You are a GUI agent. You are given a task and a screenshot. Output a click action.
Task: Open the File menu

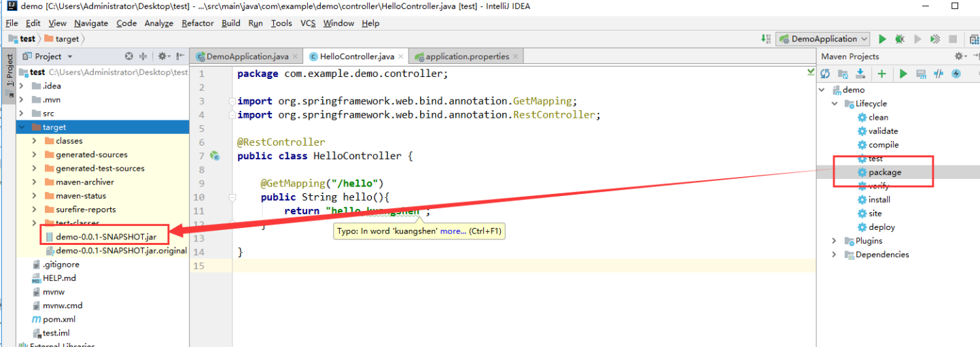(12, 23)
